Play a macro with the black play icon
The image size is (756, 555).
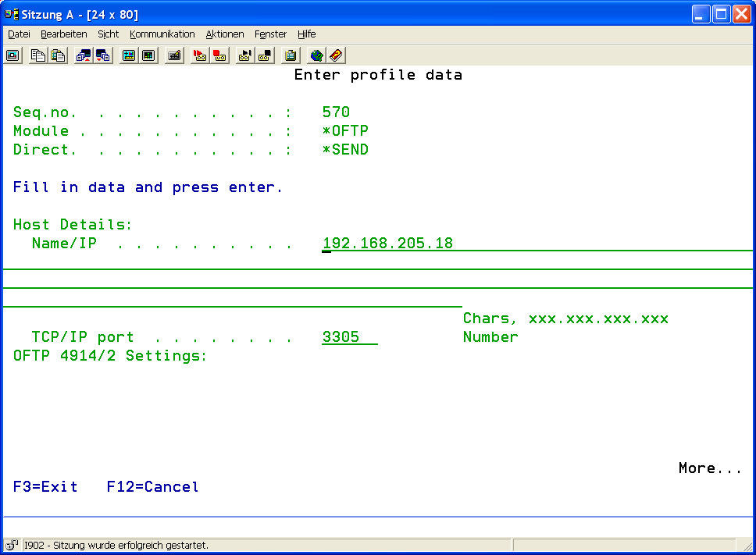(245, 55)
